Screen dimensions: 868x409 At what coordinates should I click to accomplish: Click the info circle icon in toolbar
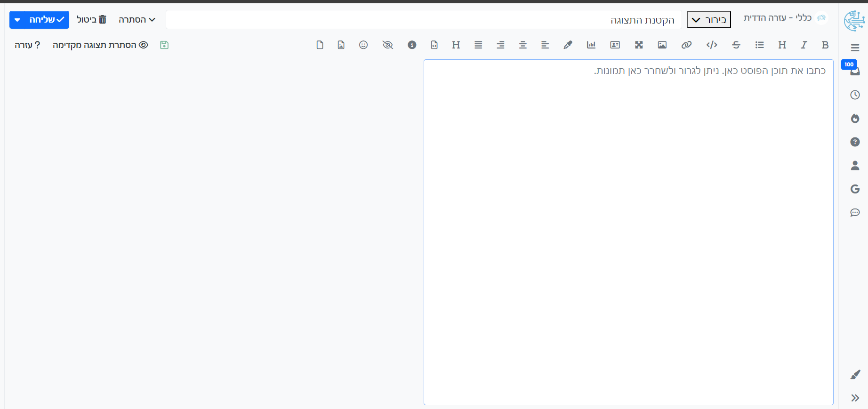(412, 45)
